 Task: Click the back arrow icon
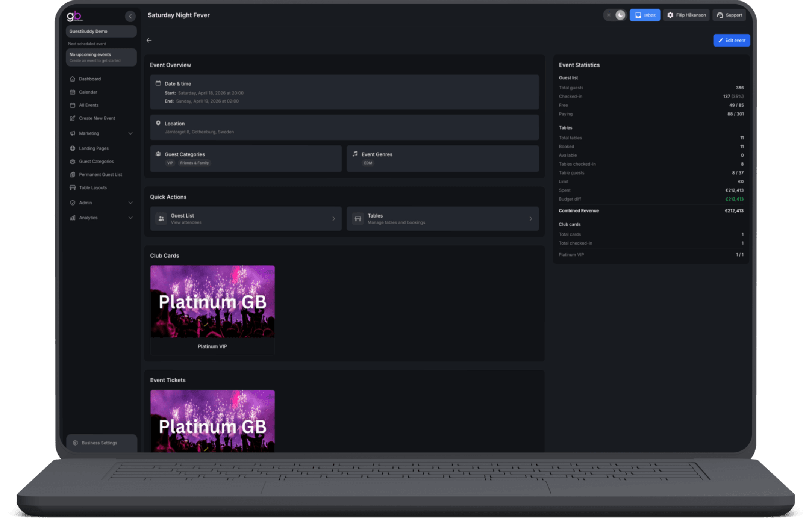coord(149,40)
